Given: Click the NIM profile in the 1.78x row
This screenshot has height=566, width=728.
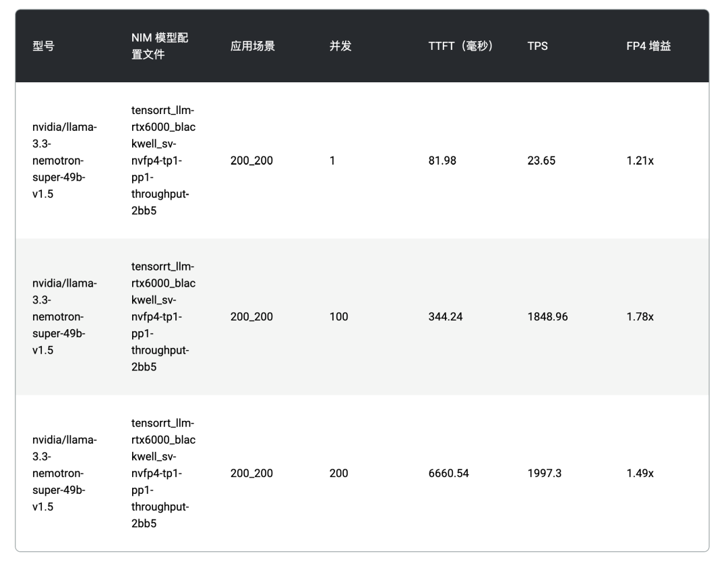Looking at the screenshot, I should pyautogui.click(x=163, y=317).
